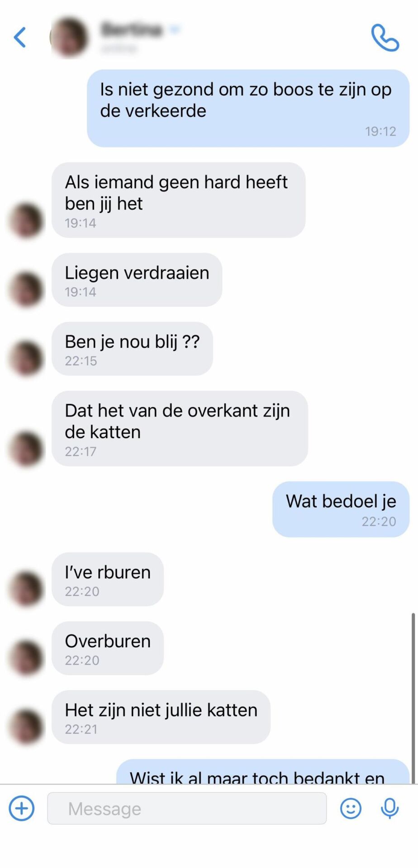
Task: Open the plus attachment menu
Action: click(22, 808)
